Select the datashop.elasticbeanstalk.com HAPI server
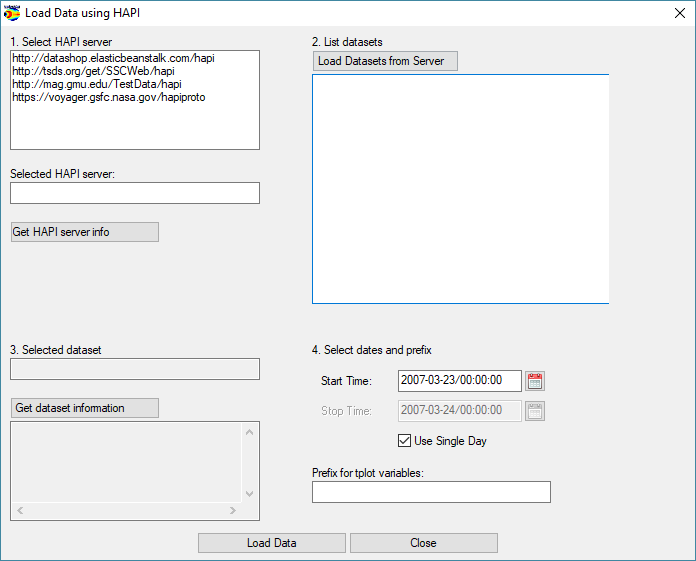This screenshot has height=561, width=696. click(x=113, y=58)
